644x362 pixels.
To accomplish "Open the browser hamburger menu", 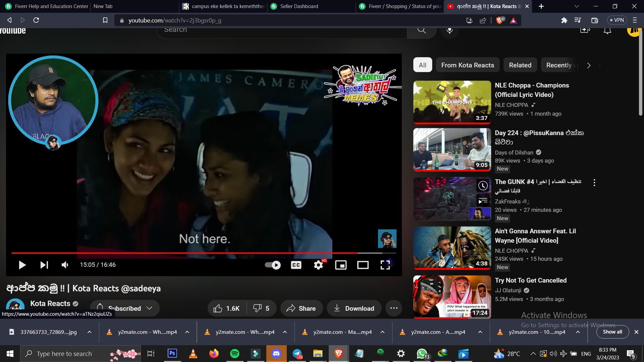I will 635,20.
